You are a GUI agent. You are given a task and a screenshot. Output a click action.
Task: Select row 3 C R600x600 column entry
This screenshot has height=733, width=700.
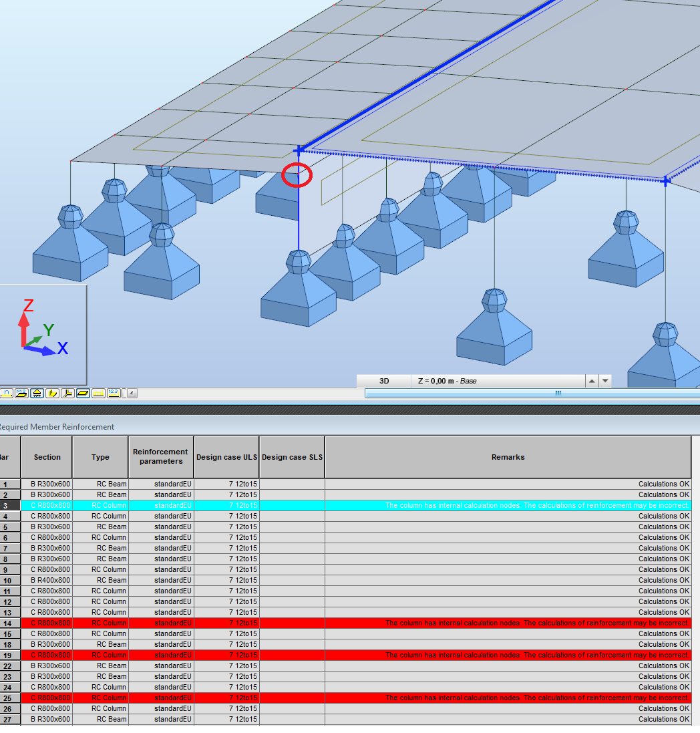(x=47, y=505)
